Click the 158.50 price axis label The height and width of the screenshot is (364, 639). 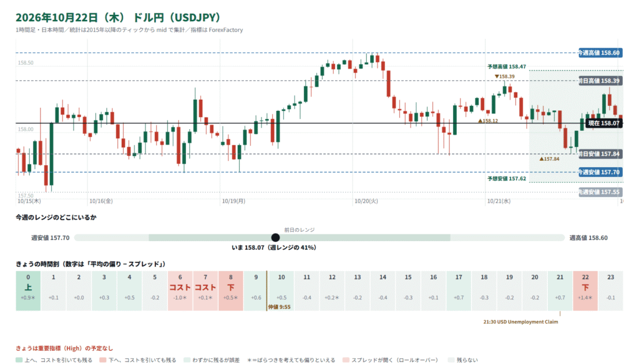[x=25, y=63]
